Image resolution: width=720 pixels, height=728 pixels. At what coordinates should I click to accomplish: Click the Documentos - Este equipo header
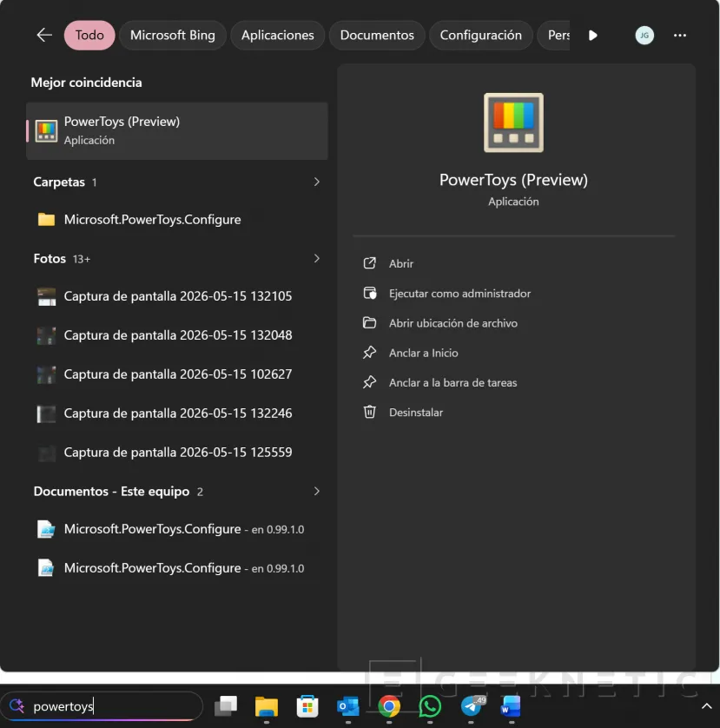click(x=118, y=491)
